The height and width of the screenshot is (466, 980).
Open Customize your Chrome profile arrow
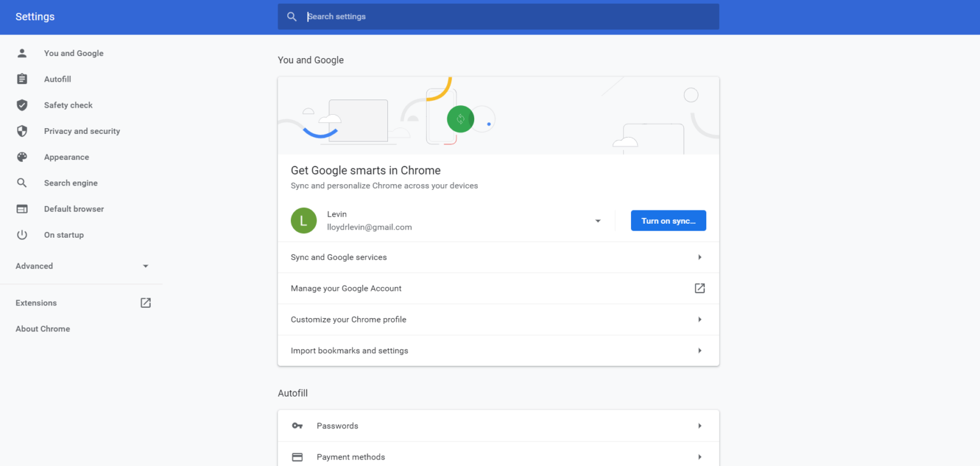point(700,319)
